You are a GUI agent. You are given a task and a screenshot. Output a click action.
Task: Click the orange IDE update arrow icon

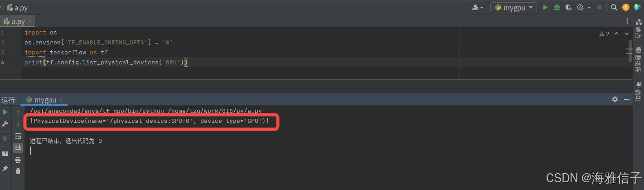tap(626, 7)
